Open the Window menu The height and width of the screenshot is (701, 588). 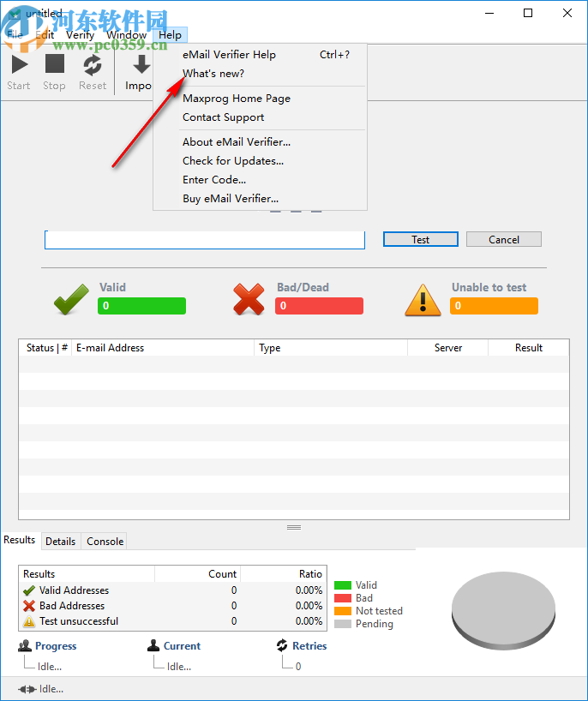pos(127,35)
